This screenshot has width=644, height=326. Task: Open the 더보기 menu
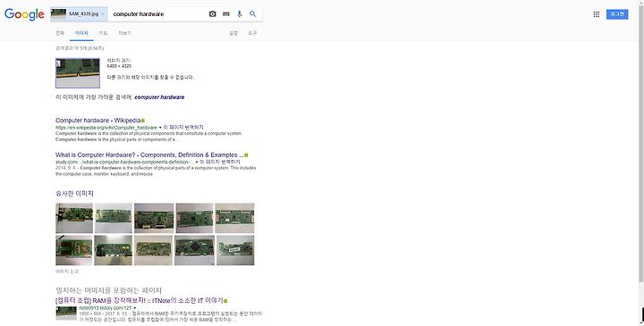pos(125,33)
